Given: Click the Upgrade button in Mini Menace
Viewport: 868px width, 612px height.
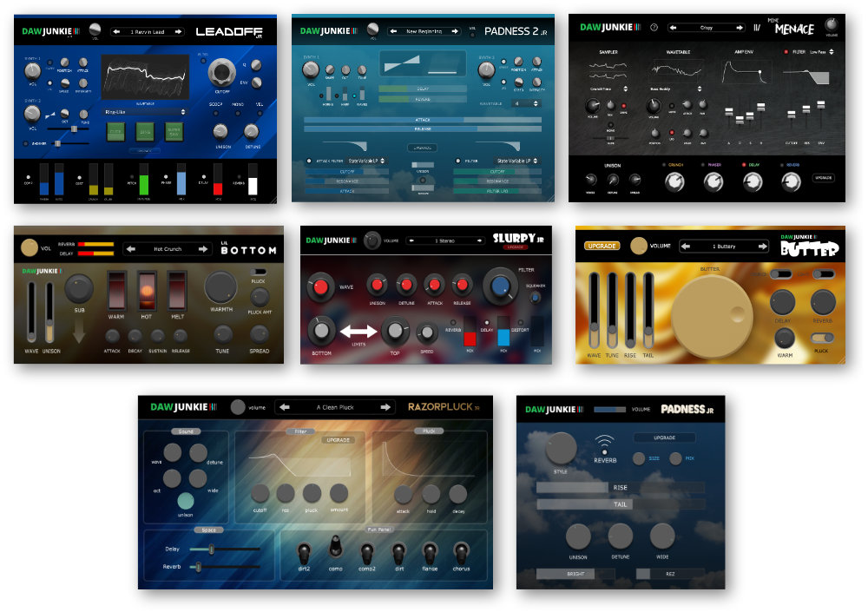Looking at the screenshot, I should pos(823,178).
